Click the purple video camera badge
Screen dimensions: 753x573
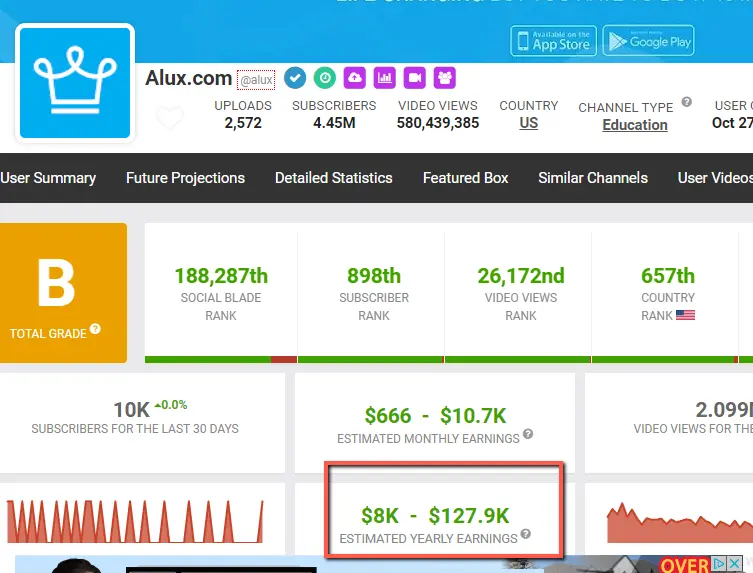[x=414, y=77]
